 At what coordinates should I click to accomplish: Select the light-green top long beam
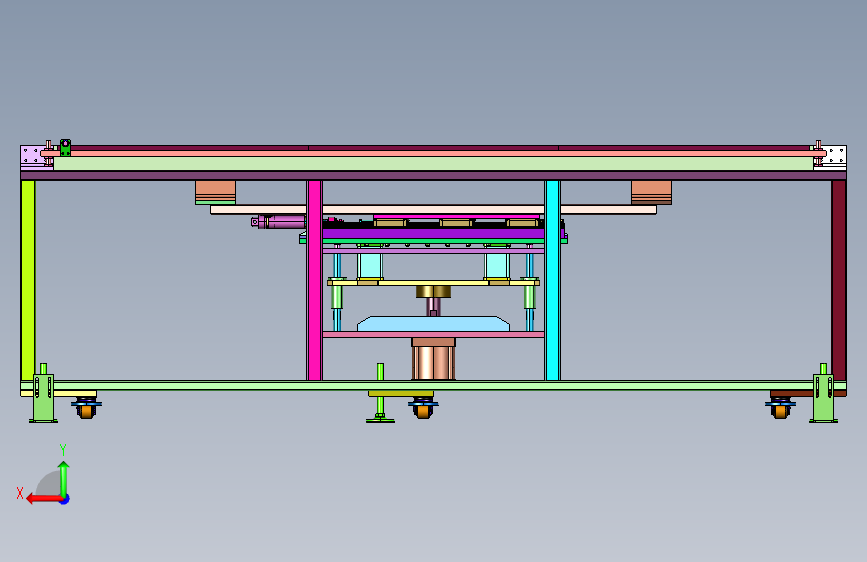[434, 163]
